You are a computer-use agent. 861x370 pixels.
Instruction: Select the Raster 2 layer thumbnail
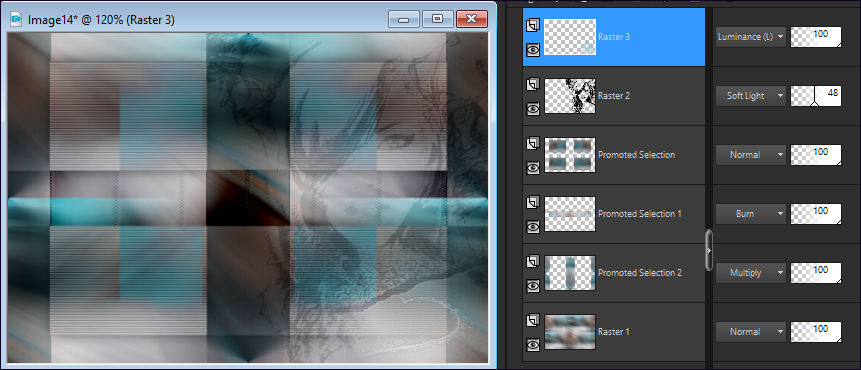pos(570,96)
